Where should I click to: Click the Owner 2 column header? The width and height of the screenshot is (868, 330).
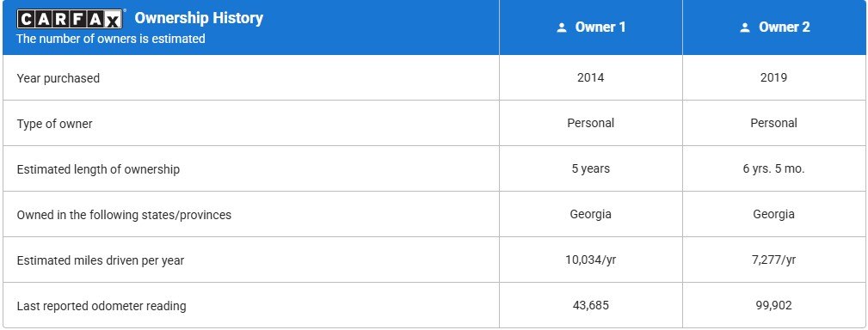click(x=774, y=27)
